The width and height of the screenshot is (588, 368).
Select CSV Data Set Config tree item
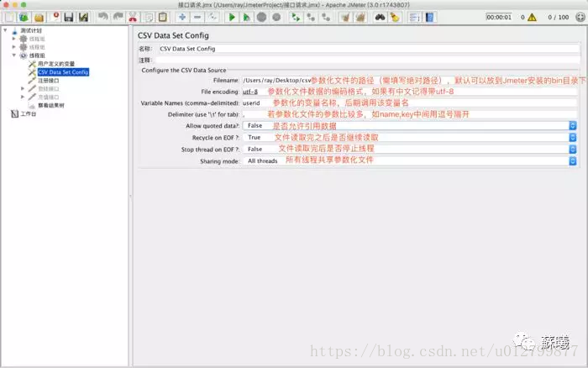[x=63, y=72]
